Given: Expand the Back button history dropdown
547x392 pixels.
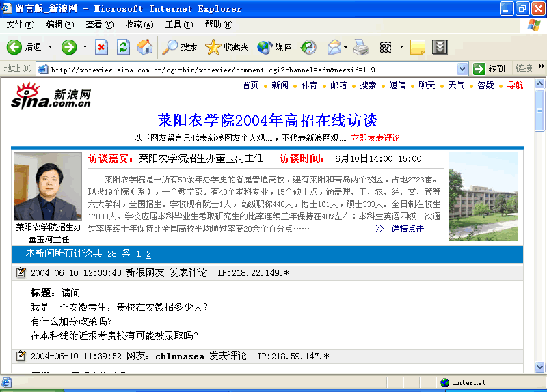Looking at the screenshot, I should point(50,47).
